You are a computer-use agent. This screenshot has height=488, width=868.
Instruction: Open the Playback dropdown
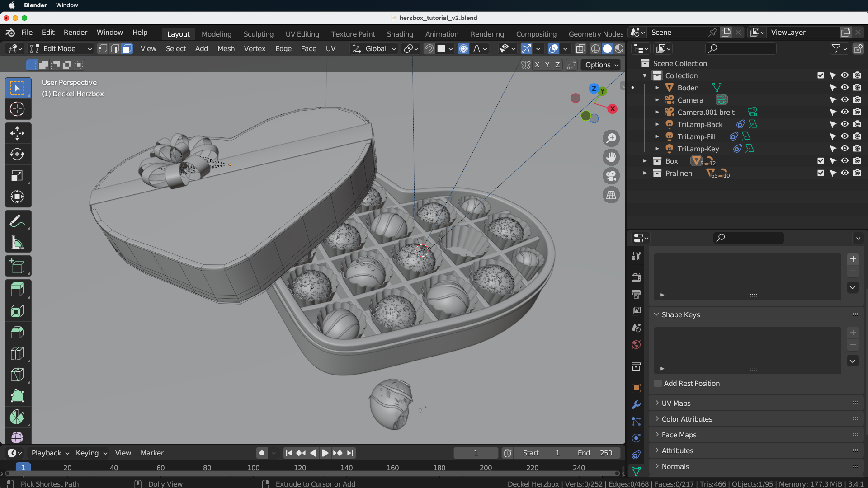tap(50, 453)
